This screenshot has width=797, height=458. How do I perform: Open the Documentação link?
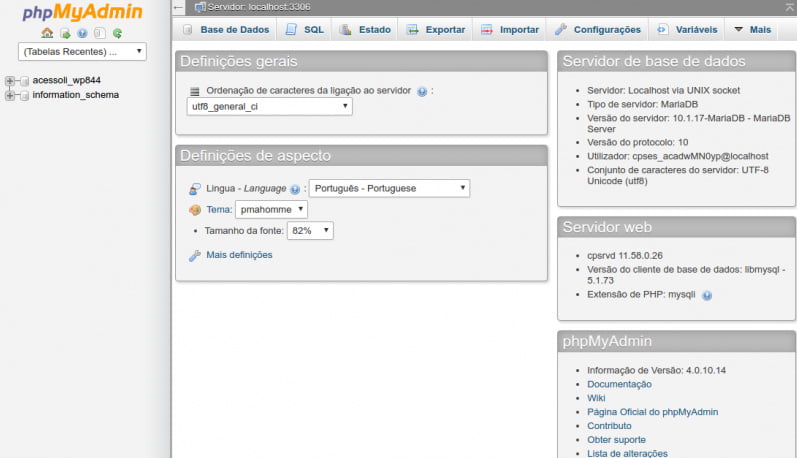click(619, 384)
